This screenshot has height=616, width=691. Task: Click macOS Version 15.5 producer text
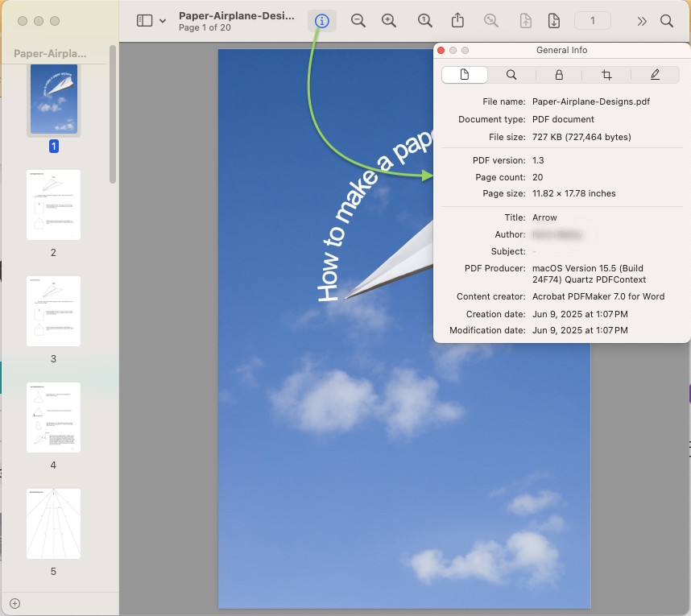(x=590, y=274)
